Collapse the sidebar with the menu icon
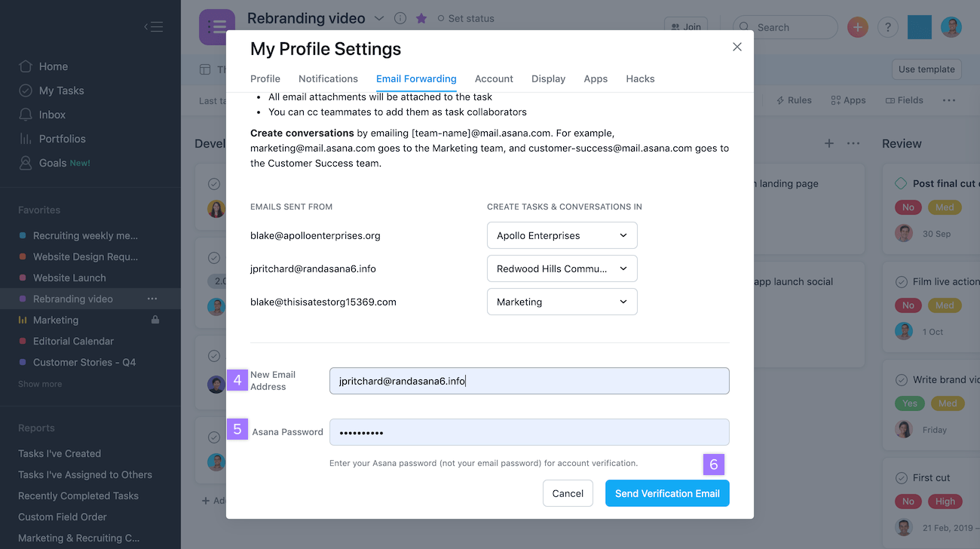This screenshot has height=549, width=980. click(x=154, y=27)
